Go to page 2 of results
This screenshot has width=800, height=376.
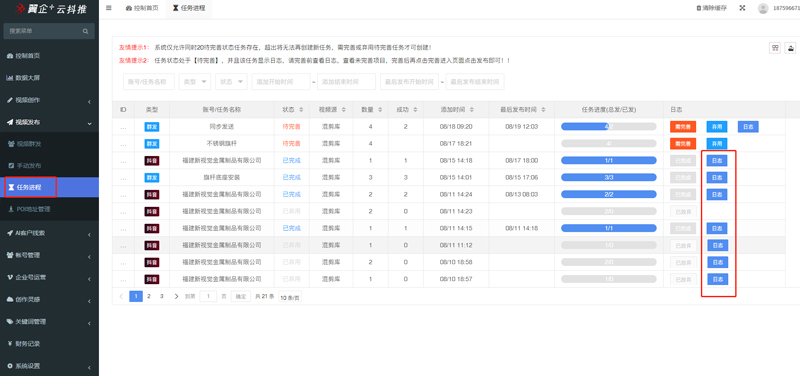pos(148,296)
